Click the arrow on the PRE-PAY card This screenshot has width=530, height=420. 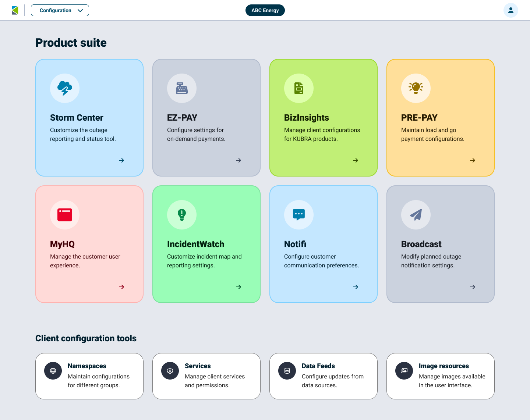pyautogui.click(x=473, y=160)
